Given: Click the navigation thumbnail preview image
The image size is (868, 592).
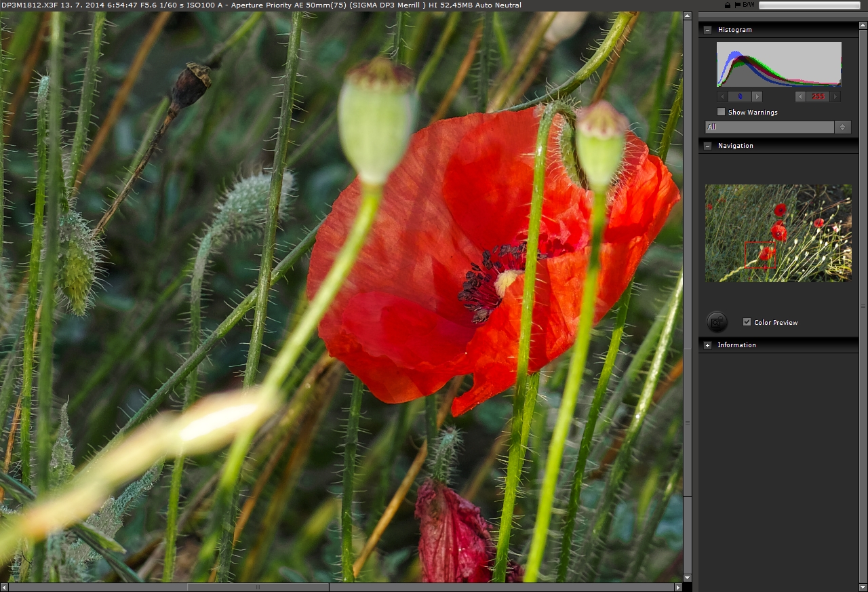Looking at the screenshot, I should coord(778,233).
